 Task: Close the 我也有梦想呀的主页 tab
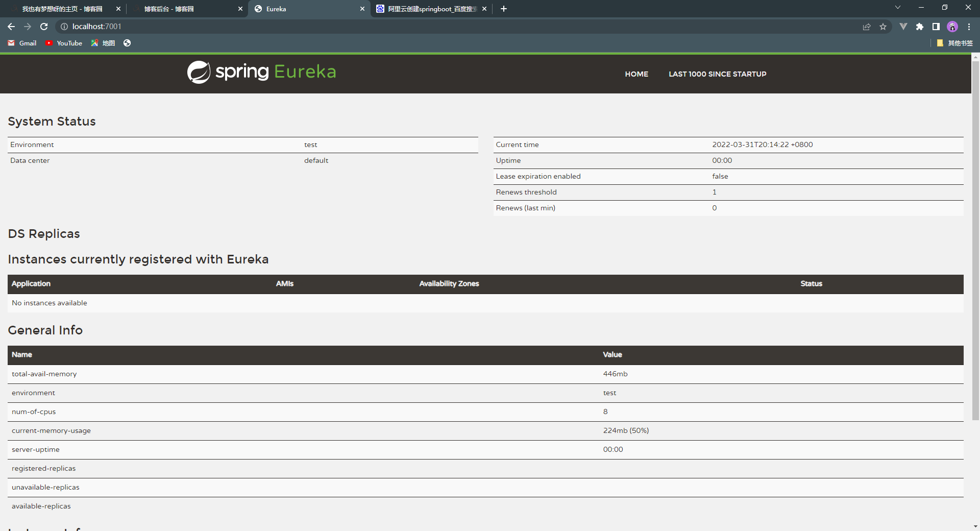pos(118,9)
